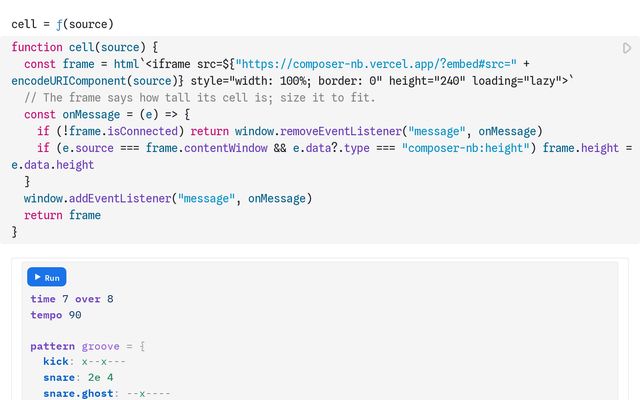Click the 'snare.ghost' line

[x=107, y=393]
